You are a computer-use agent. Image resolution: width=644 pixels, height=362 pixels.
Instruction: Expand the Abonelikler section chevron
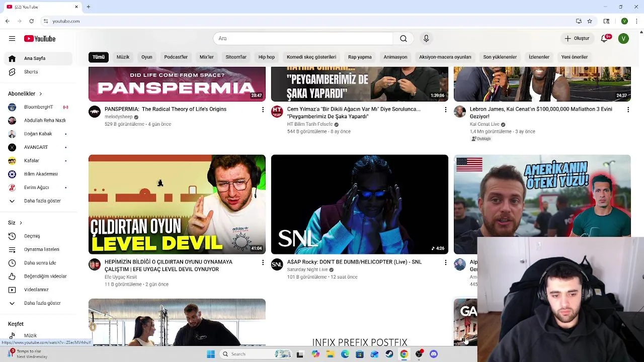40,94
